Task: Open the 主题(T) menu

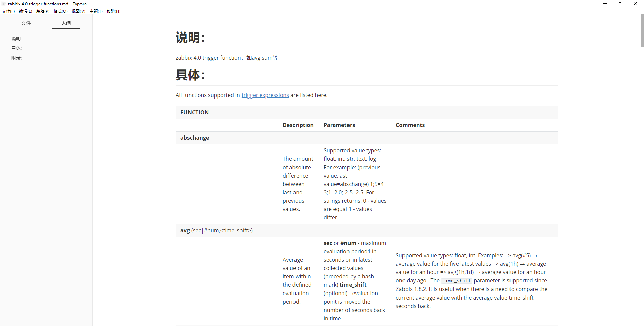Action: click(96, 11)
